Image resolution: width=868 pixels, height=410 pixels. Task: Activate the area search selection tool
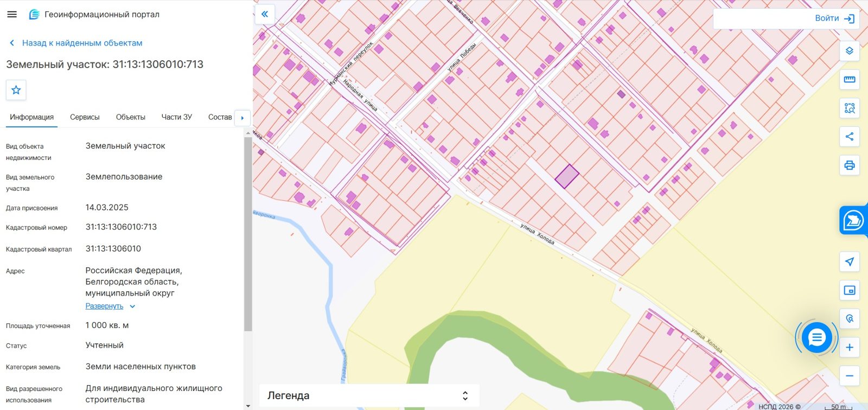[x=850, y=108]
